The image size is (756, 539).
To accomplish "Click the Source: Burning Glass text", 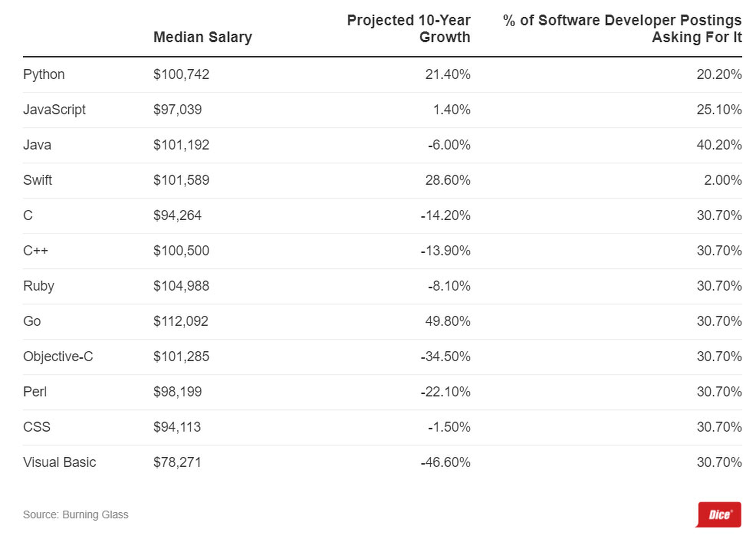I will [76, 514].
